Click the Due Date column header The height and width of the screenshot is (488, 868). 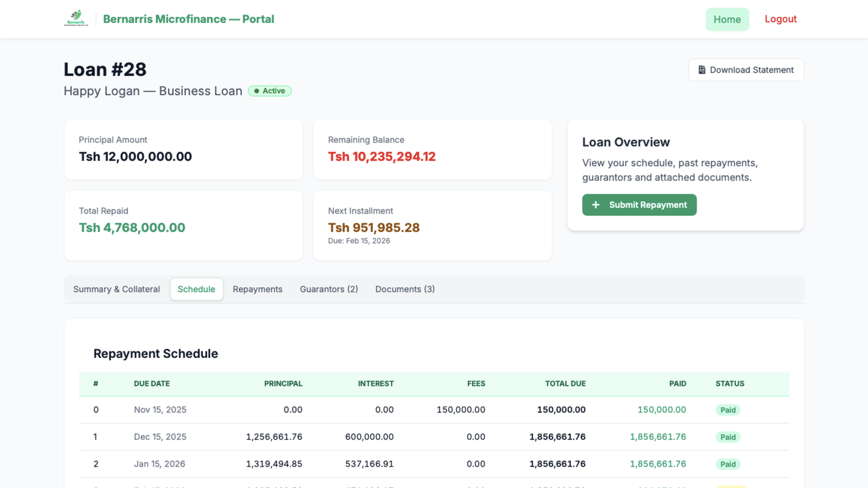click(x=152, y=383)
